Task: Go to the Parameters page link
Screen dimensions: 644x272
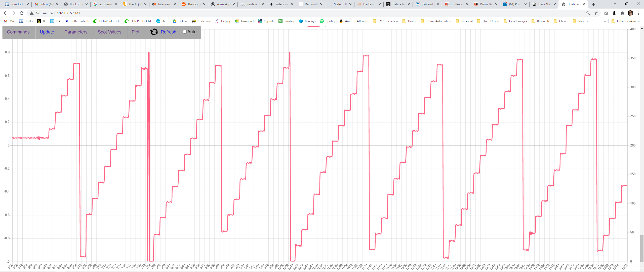Action: pos(76,32)
